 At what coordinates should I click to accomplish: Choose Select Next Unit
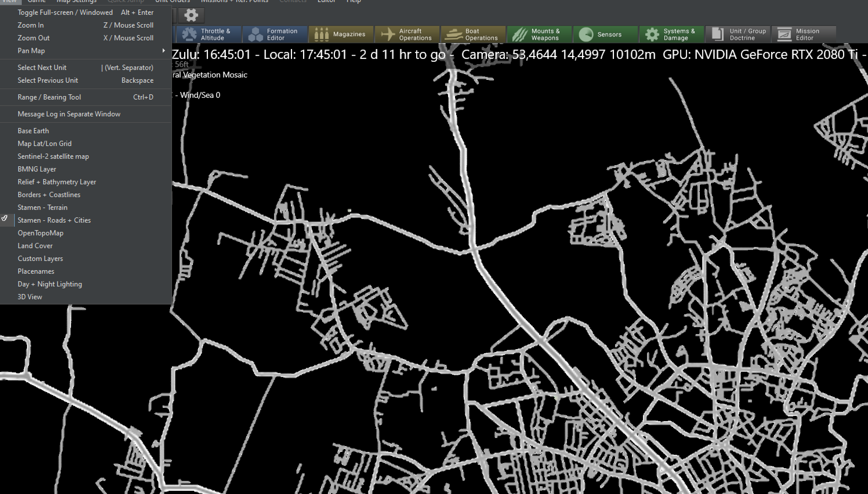point(86,68)
